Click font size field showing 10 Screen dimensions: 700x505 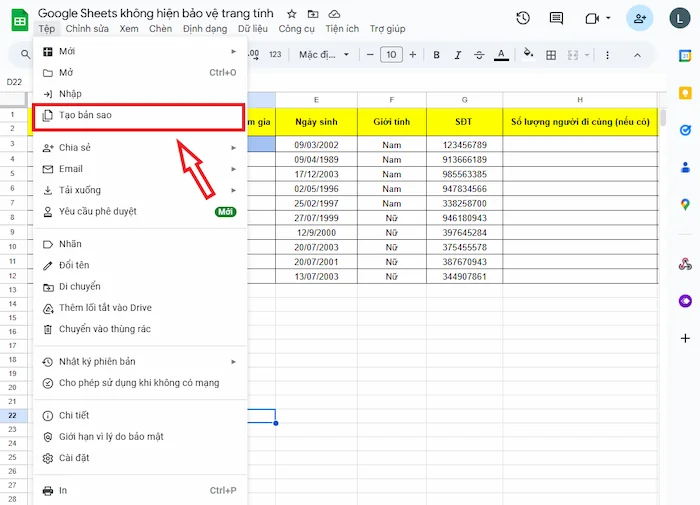coord(391,54)
